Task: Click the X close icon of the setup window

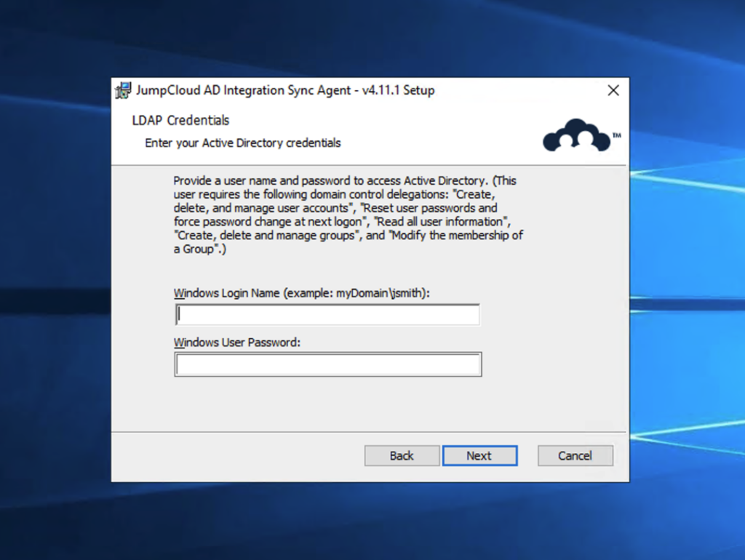Action: coord(613,90)
